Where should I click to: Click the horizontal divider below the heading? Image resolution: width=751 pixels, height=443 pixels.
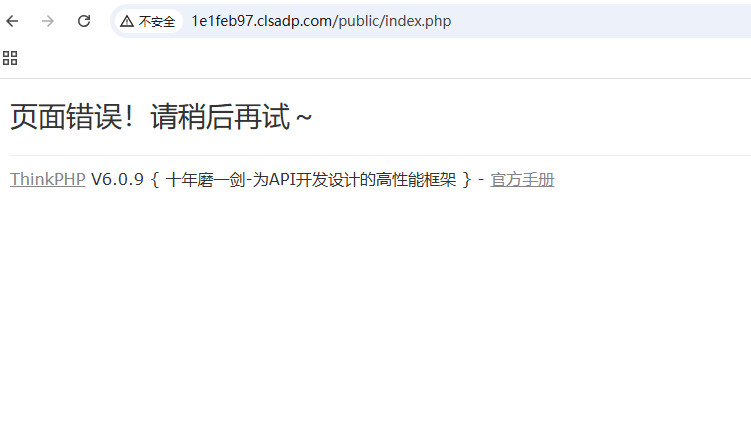[x=380, y=155]
